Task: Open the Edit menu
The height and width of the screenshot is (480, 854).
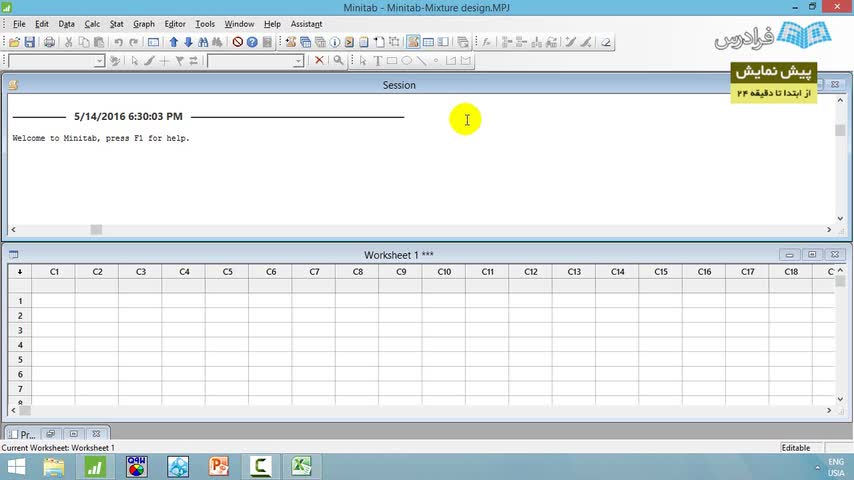Action: coord(41,24)
